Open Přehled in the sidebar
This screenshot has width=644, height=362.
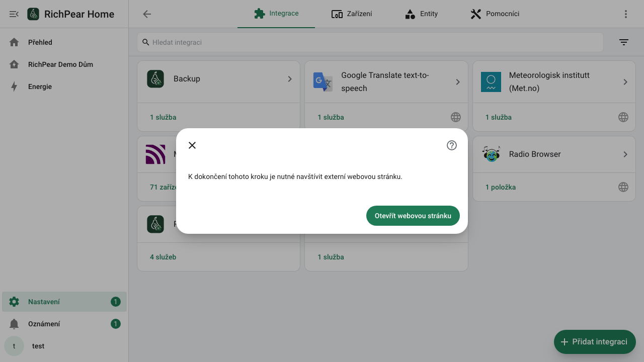[x=64, y=42]
